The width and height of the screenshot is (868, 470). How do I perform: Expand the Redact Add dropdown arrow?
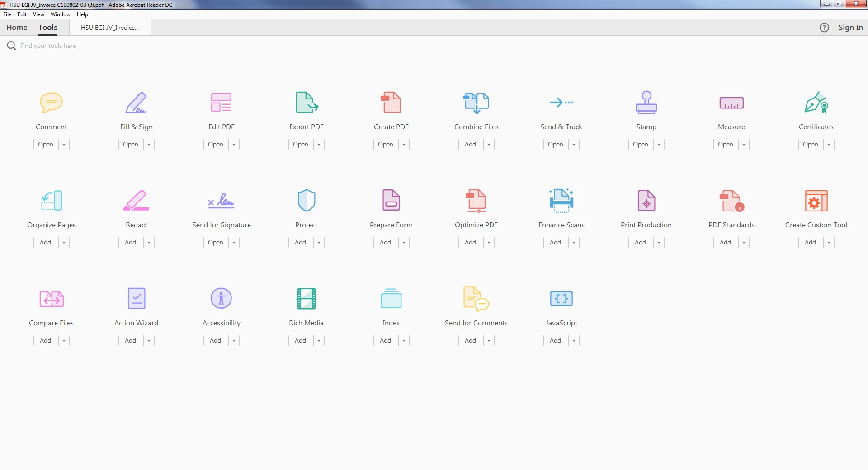pyautogui.click(x=149, y=243)
